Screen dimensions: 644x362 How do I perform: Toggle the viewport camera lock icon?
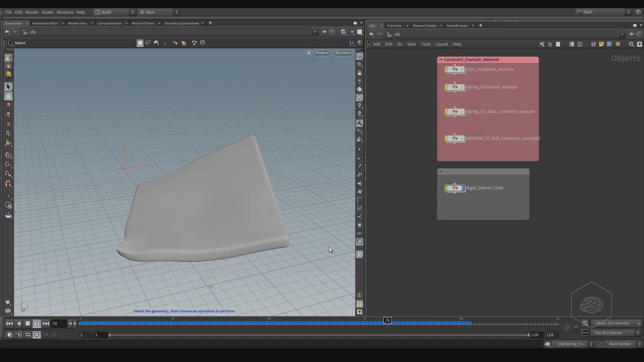[308, 53]
